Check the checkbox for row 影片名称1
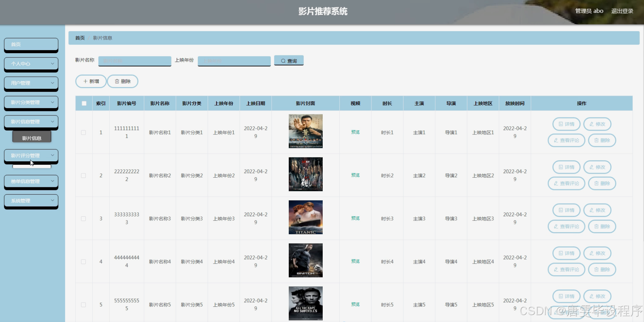The image size is (644, 322). click(x=83, y=132)
